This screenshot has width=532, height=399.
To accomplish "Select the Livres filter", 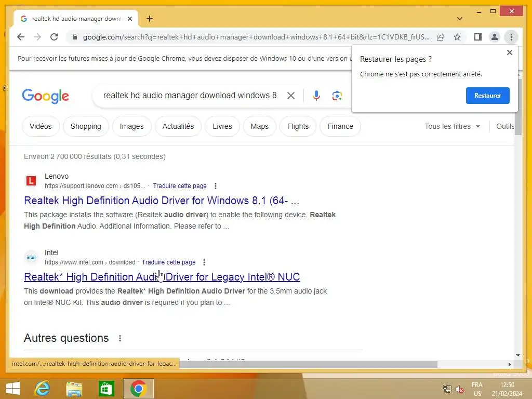I will (x=222, y=126).
